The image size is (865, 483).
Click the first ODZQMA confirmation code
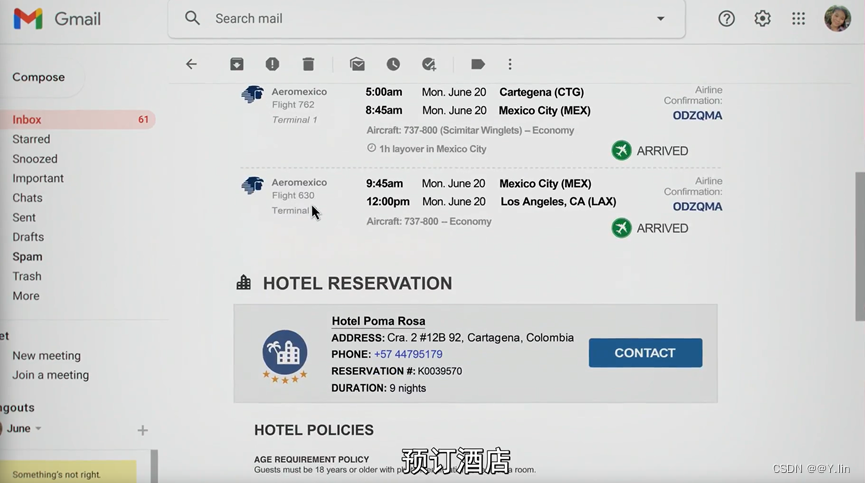click(x=697, y=115)
